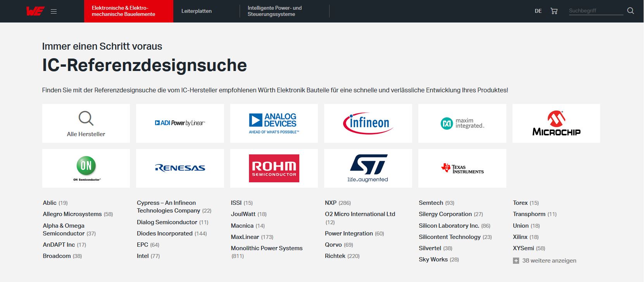
Task: Open the Maxim Integrated logo tile
Action: 462,123
